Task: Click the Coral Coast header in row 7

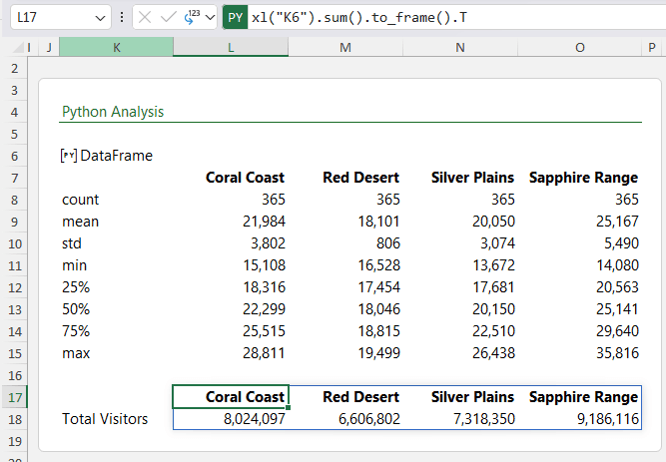Action: [x=245, y=177]
